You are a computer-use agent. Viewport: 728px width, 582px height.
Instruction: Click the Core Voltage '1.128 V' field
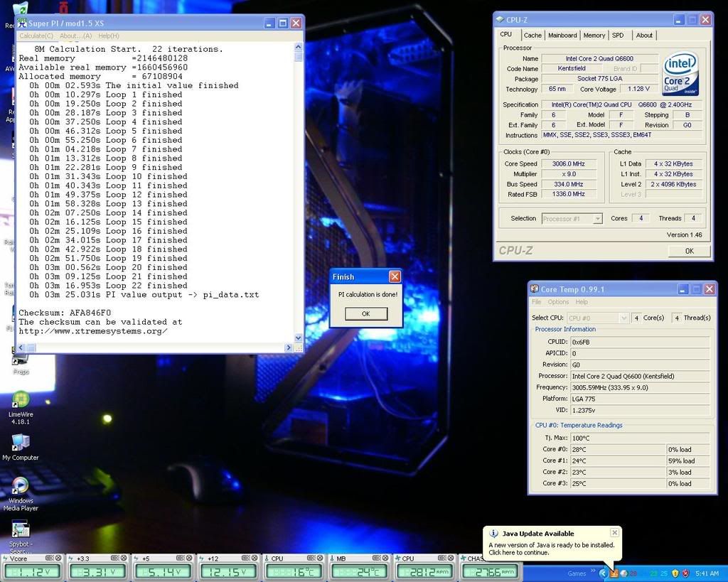point(638,89)
